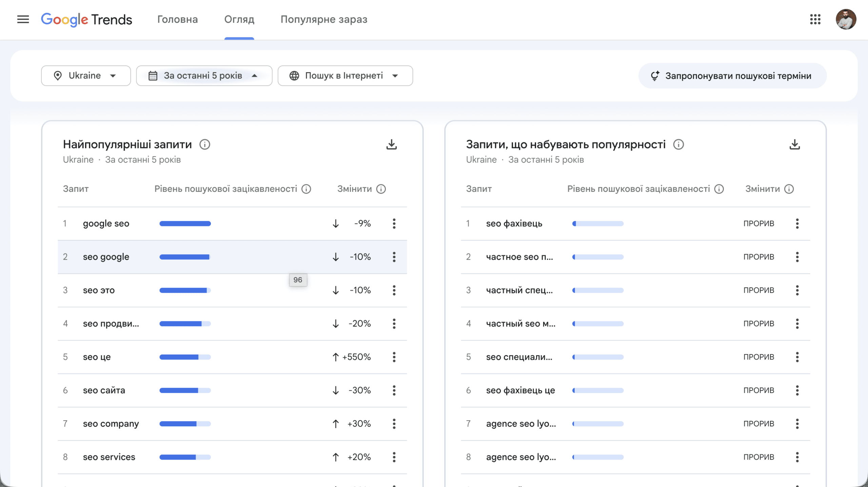This screenshot has width=868, height=487.
Task: Open the За останні 5 років dropdown
Action: [204, 76]
